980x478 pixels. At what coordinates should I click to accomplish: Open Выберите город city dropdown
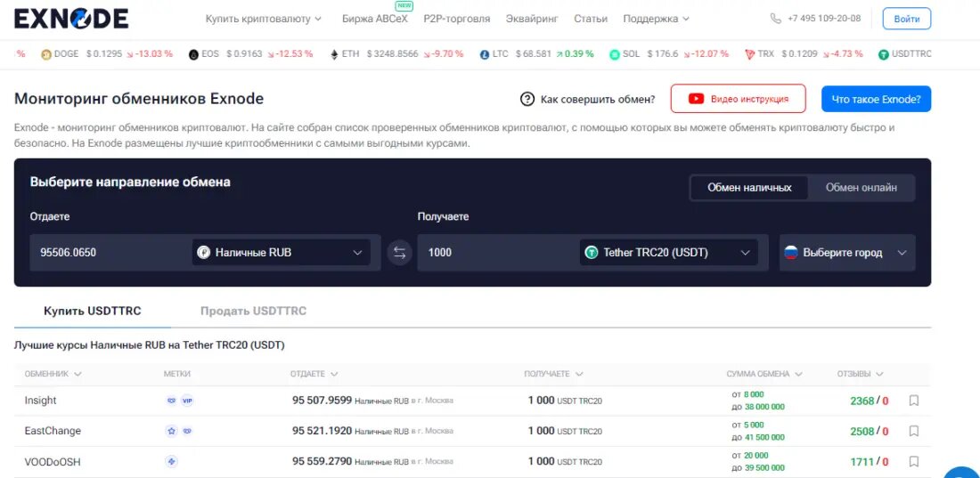click(x=847, y=253)
